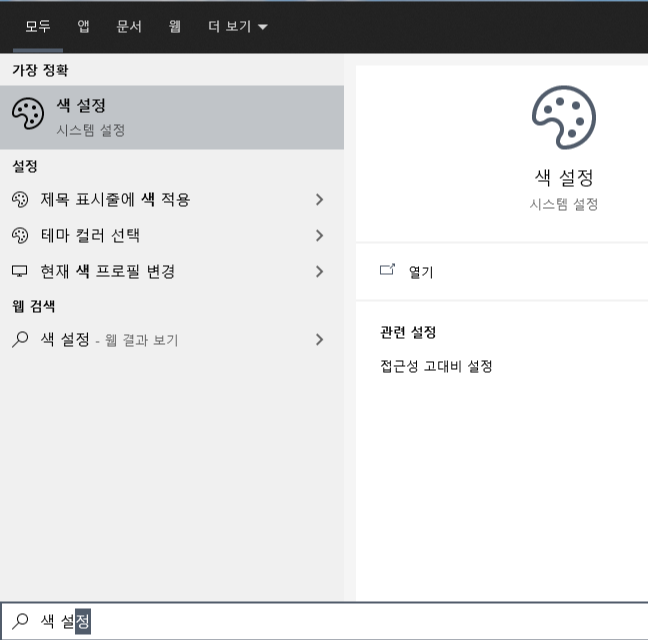Select 테마 컬러 선택 result

pyautogui.click(x=172, y=236)
